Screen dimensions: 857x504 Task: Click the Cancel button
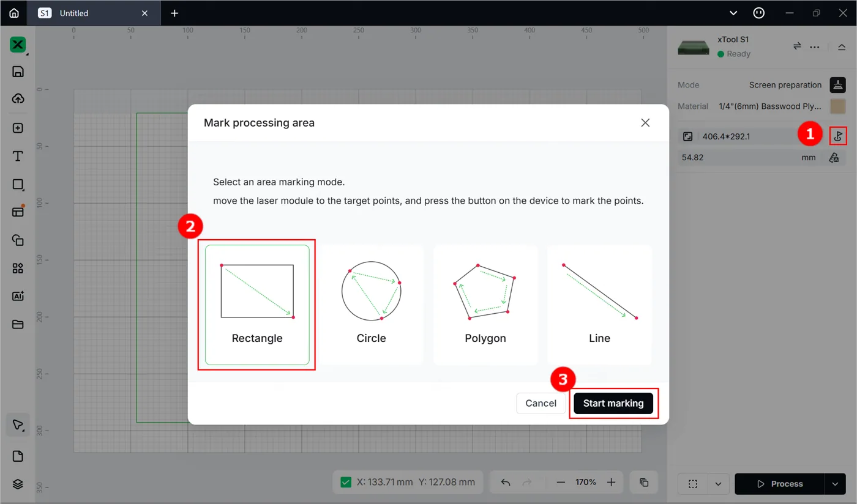pyautogui.click(x=541, y=403)
